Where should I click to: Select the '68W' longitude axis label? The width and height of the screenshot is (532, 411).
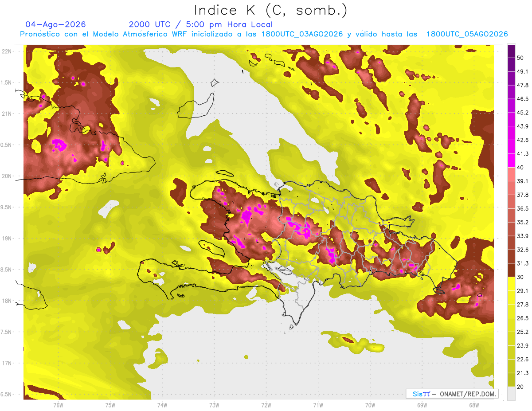pos(473,405)
